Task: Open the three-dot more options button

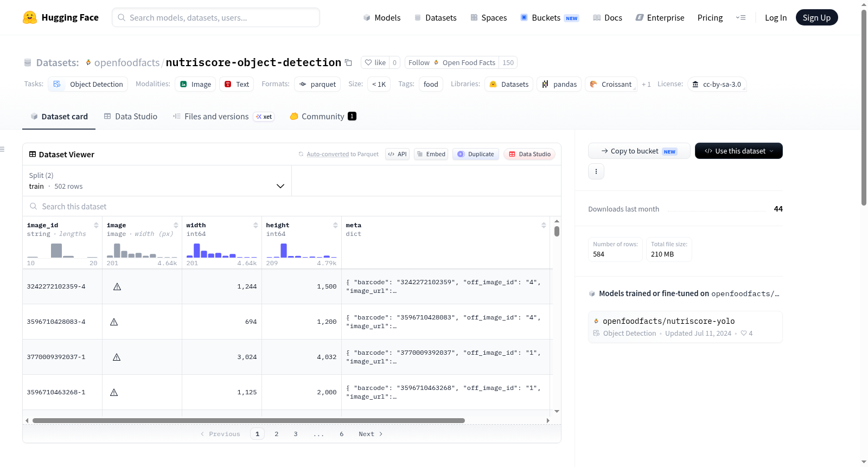Action: point(596,171)
